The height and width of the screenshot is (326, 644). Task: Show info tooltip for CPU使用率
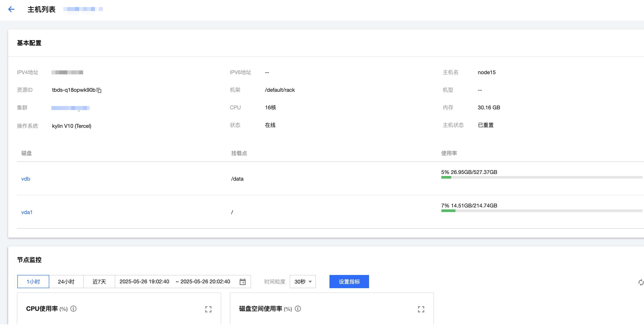(x=73, y=308)
